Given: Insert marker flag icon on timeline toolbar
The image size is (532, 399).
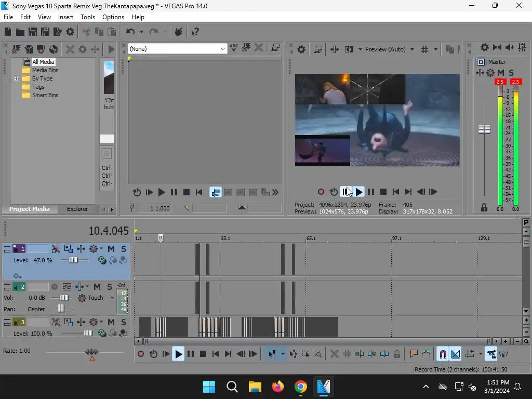Looking at the screenshot, I should tap(414, 354).
